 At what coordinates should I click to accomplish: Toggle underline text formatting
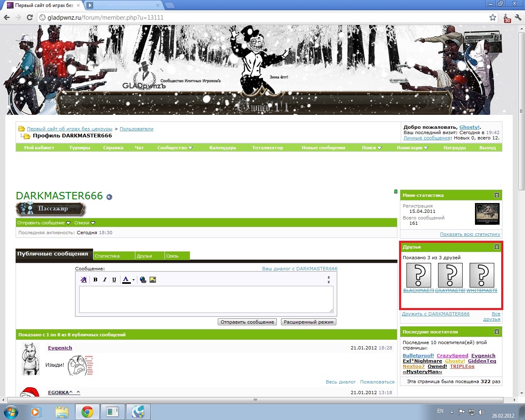coord(114,280)
